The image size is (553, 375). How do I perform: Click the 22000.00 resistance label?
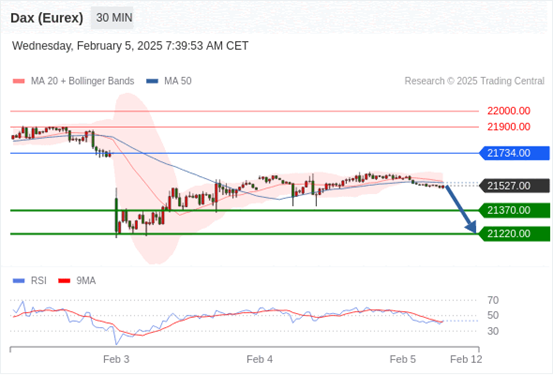click(509, 111)
